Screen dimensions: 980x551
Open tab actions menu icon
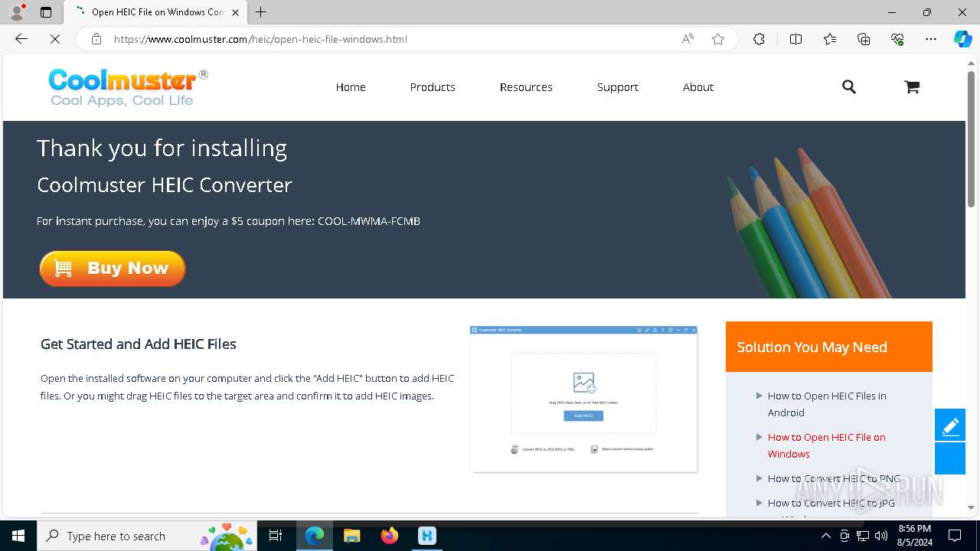tap(46, 12)
